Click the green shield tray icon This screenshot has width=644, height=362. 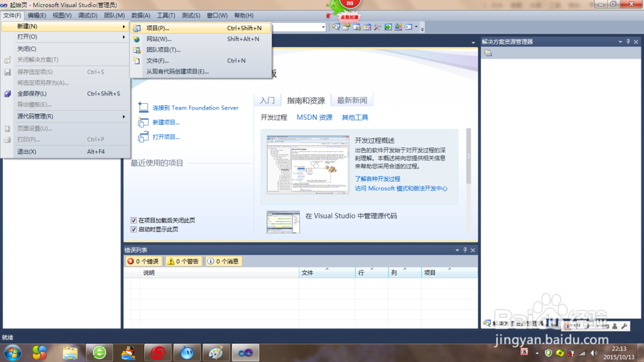pyautogui.click(x=548, y=353)
